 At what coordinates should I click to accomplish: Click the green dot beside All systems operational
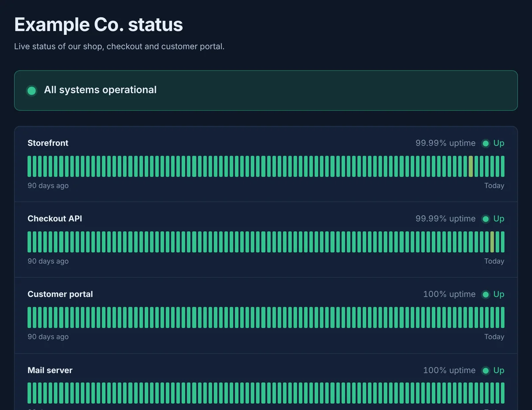31,91
